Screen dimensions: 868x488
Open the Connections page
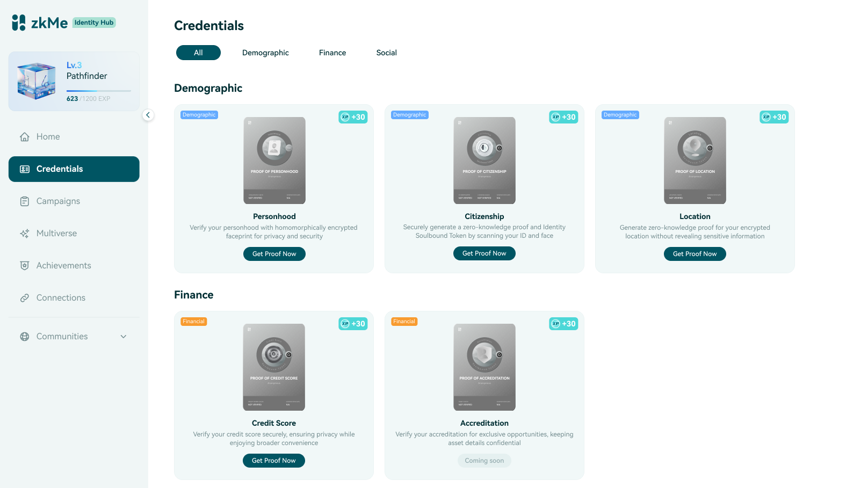click(x=60, y=297)
